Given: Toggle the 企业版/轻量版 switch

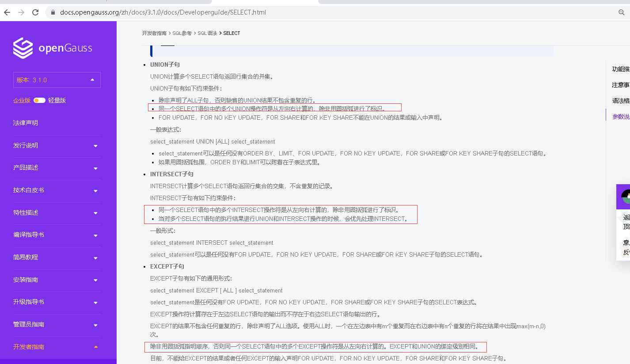Looking at the screenshot, I should pyautogui.click(x=39, y=100).
